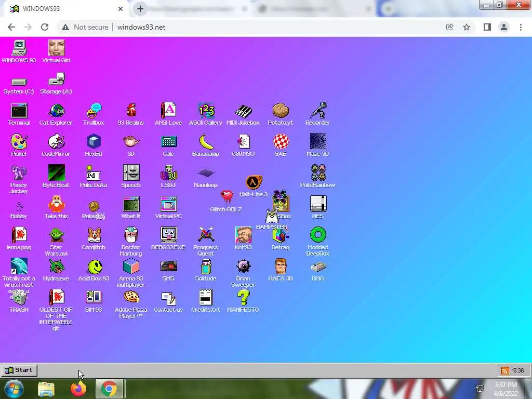
Task: Launch the Virtual PC icon
Action: [x=169, y=204]
